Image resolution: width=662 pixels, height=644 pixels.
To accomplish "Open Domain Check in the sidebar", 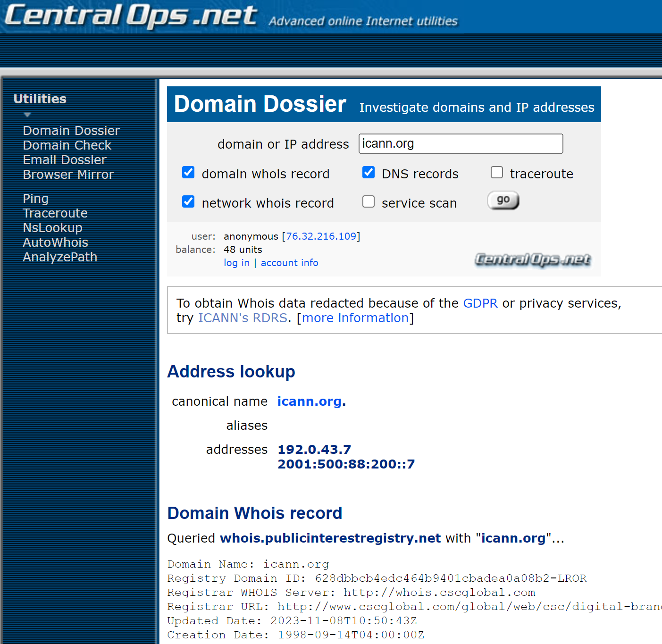I will 67,145.
